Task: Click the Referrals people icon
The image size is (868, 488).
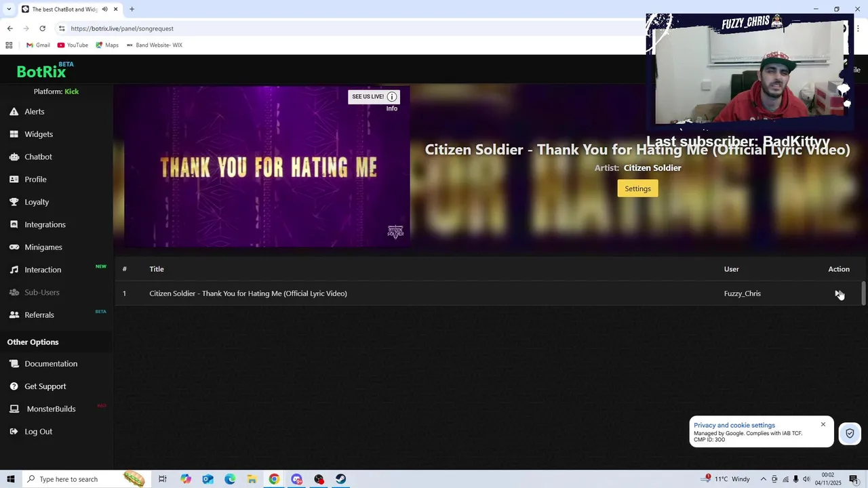Action: click(x=14, y=314)
